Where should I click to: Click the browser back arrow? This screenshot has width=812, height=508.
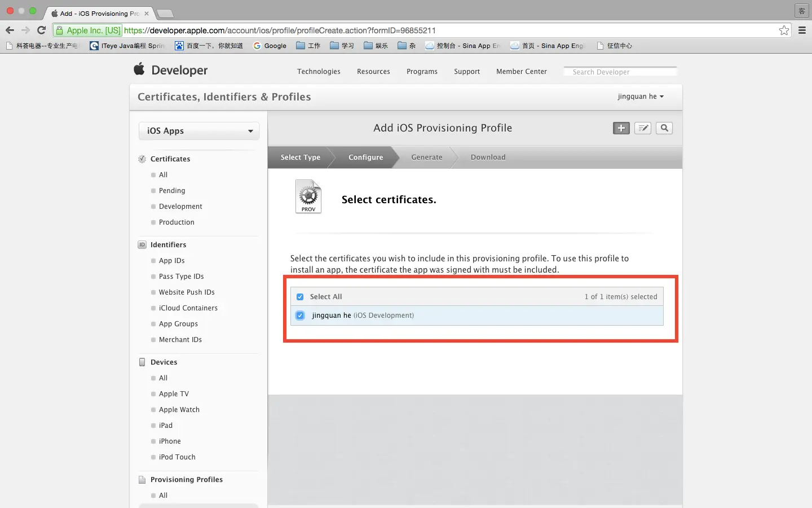[10, 30]
